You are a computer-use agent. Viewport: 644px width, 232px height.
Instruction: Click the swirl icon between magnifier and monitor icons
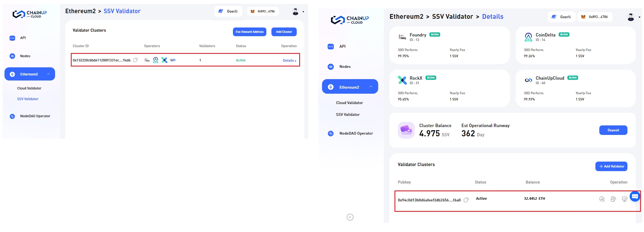coord(613,199)
